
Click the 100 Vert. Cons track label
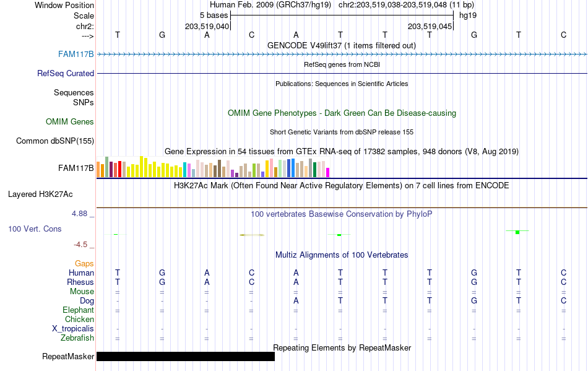35,229
